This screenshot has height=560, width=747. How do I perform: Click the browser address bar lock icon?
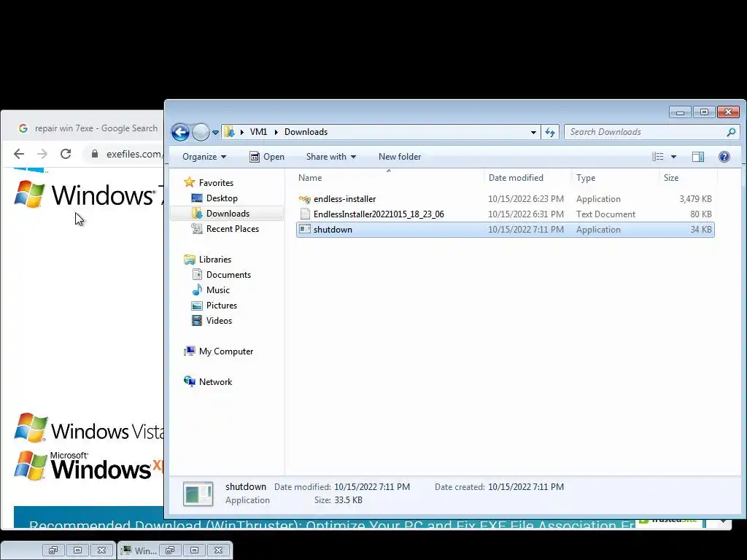coord(94,154)
